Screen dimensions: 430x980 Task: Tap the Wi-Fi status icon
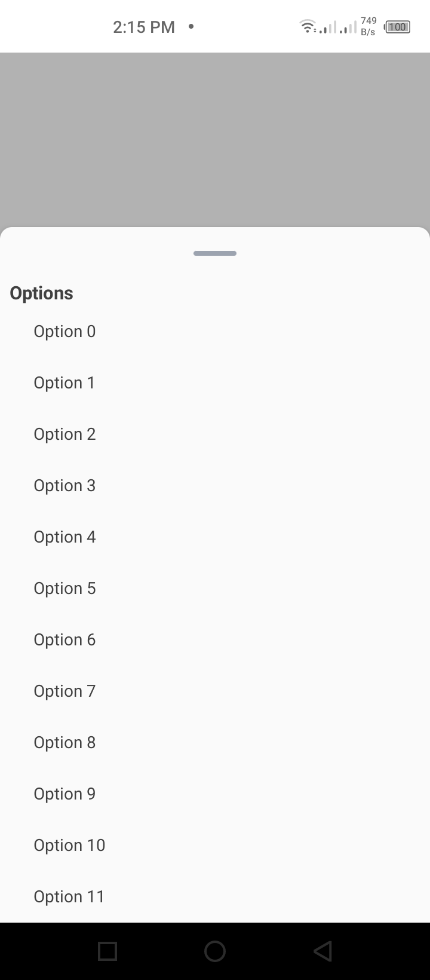click(306, 26)
